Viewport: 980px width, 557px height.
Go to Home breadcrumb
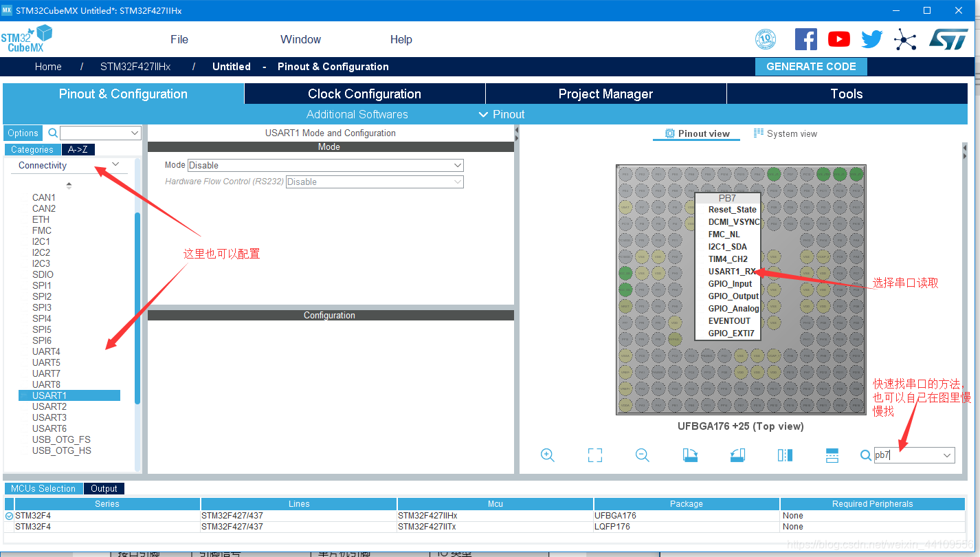(x=48, y=67)
